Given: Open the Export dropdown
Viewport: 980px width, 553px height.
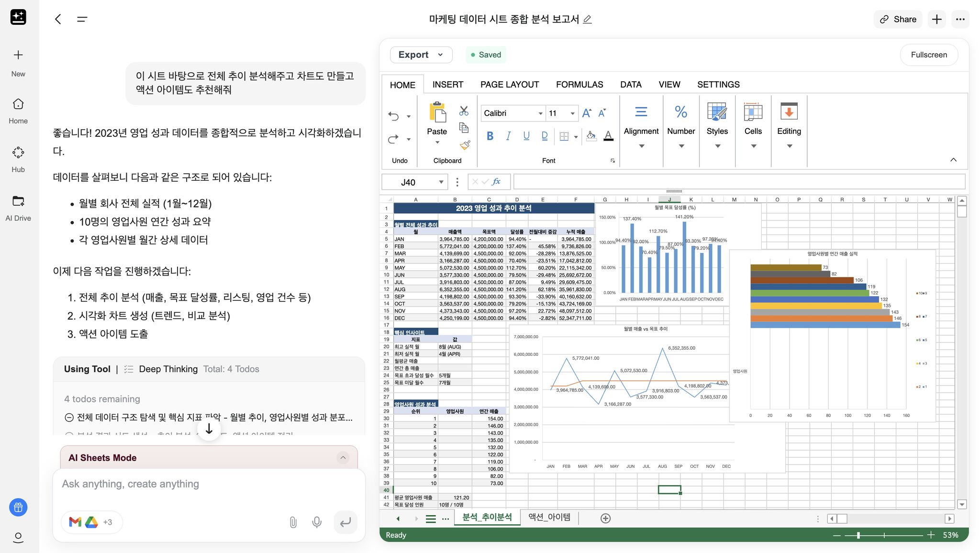Looking at the screenshot, I should (x=420, y=55).
